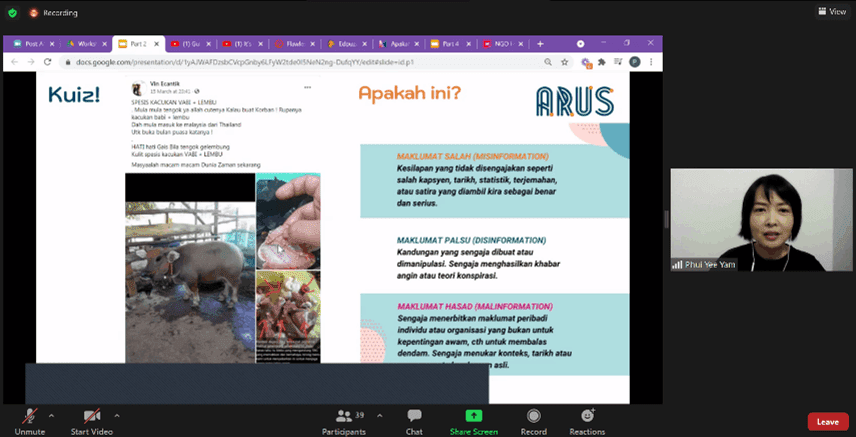
Task: Click the ARUS logo on slide
Action: (575, 102)
